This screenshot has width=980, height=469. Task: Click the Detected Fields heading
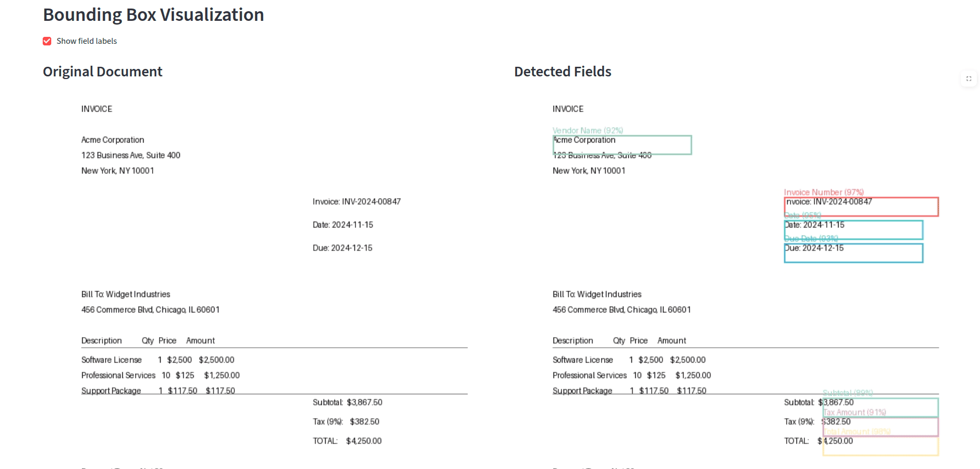[x=563, y=72]
